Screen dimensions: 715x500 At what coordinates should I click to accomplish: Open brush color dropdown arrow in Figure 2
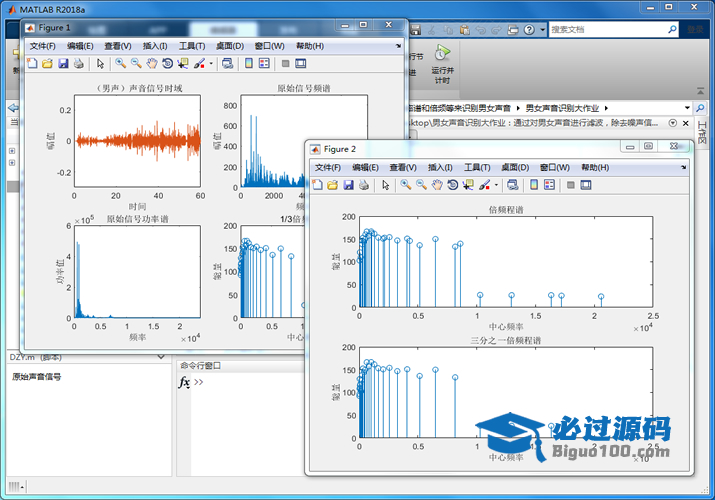coord(496,185)
